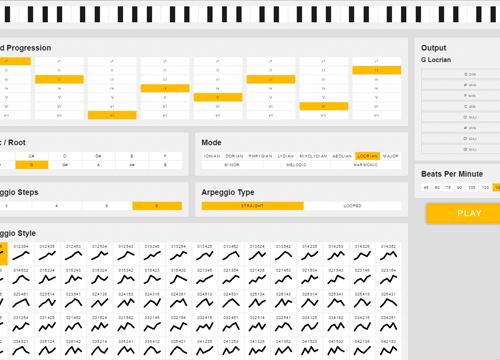Select arpeggio style 014253
The height and width of the screenshot is (360, 500).
coord(336,253)
